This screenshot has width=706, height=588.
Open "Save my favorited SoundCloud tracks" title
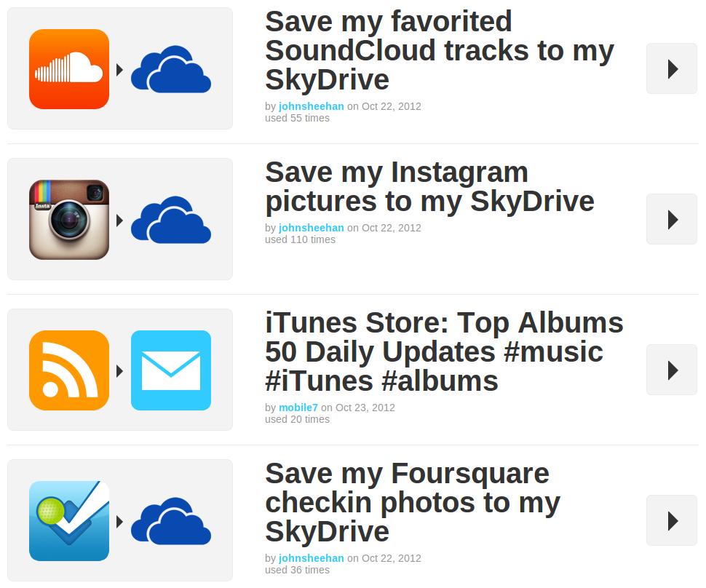[439, 50]
